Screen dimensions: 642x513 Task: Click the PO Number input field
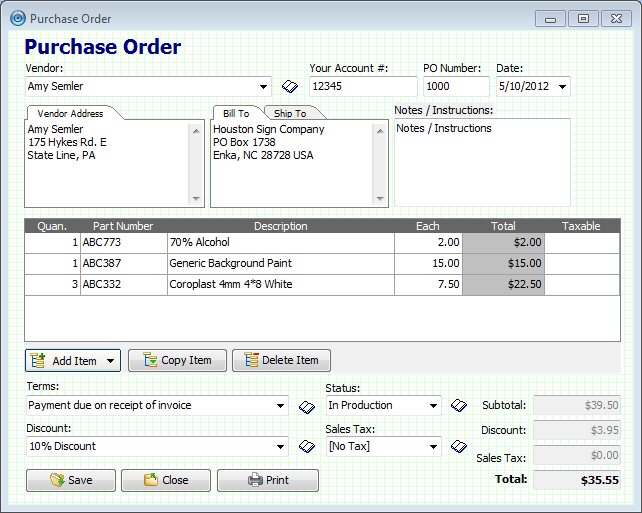pyautogui.click(x=456, y=87)
